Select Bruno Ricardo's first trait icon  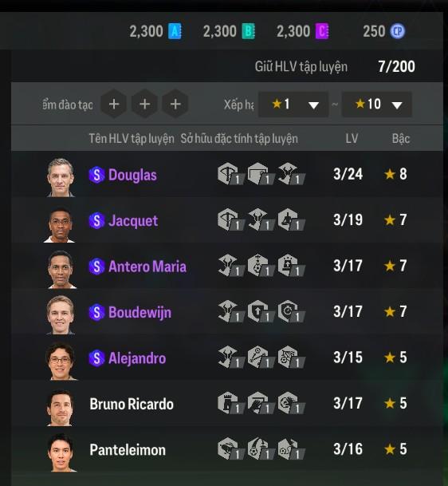pyautogui.click(x=230, y=403)
